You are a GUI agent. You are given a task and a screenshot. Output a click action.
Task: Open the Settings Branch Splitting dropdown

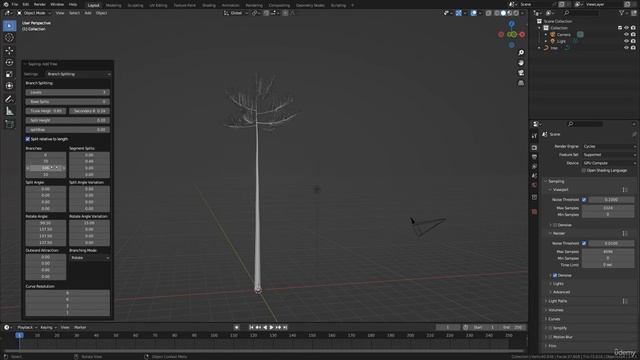click(78, 74)
